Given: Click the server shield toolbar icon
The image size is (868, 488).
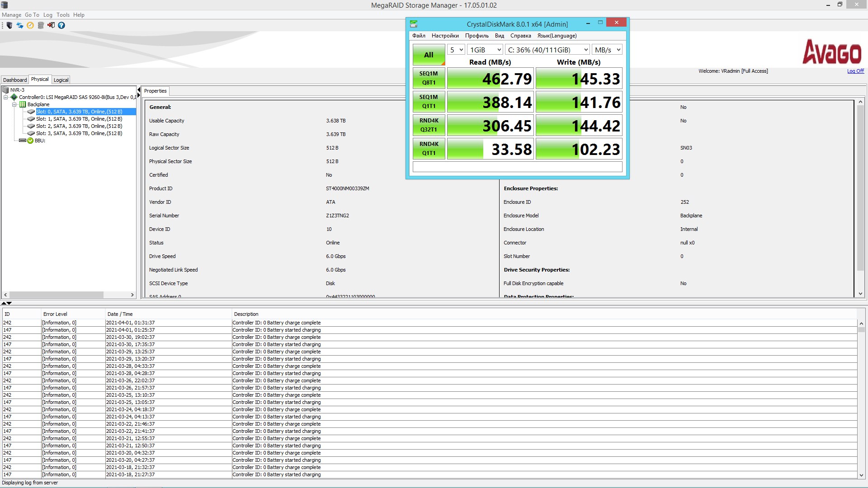Looking at the screenshot, I should tap(9, 25).
